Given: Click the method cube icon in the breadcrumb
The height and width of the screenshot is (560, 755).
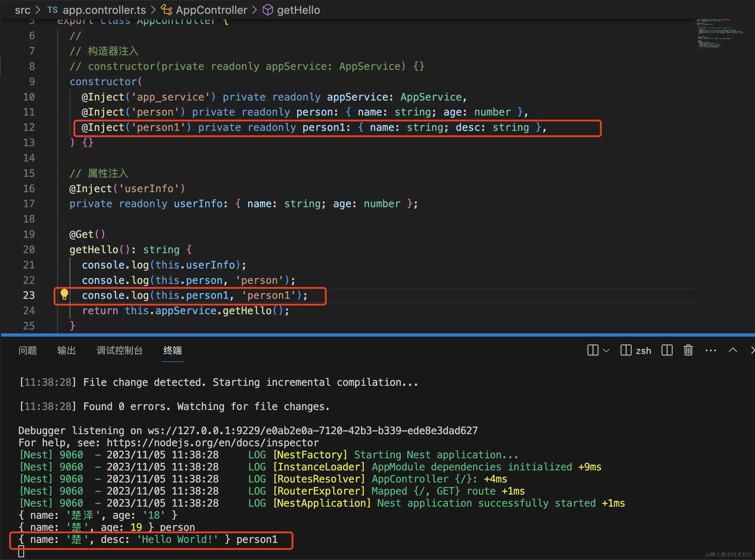Looking at the screenshot, I should click(268, 10).
